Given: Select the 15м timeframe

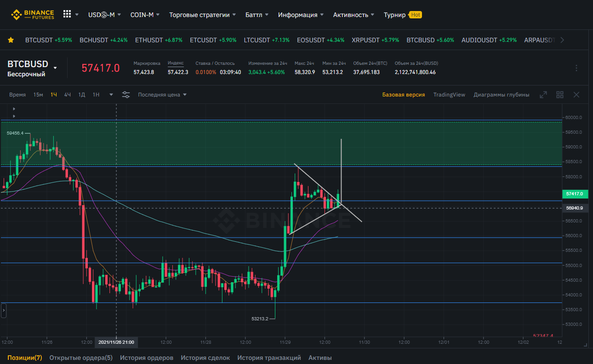Looking at the screenshot, I should coord(38,95).
